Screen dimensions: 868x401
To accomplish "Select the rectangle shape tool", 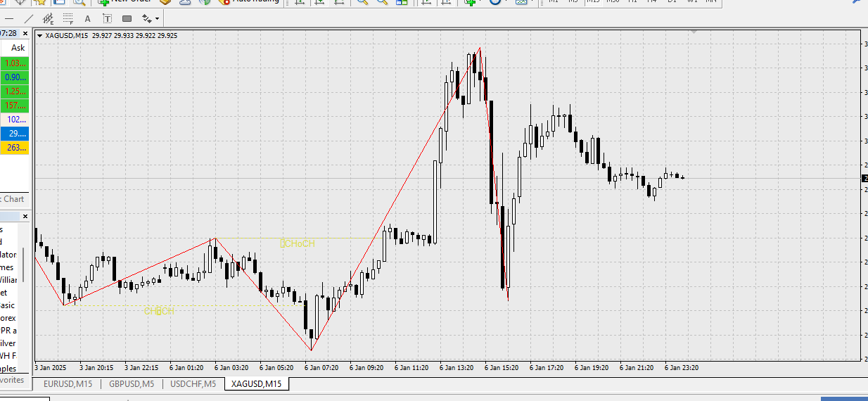I will (x=127, y=18).
